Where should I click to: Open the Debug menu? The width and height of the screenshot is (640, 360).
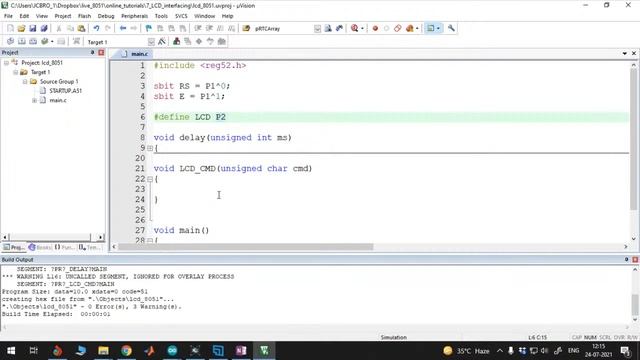106,16
